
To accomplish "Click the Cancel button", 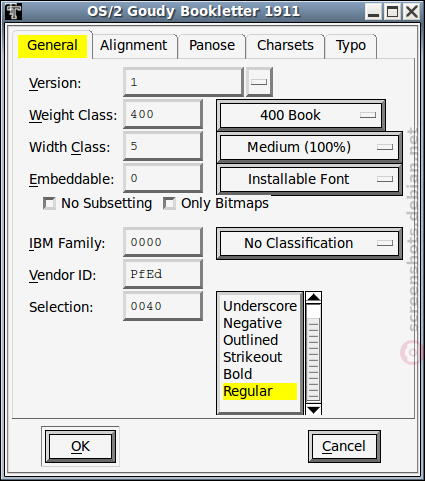I will click(x=344, y=446).
